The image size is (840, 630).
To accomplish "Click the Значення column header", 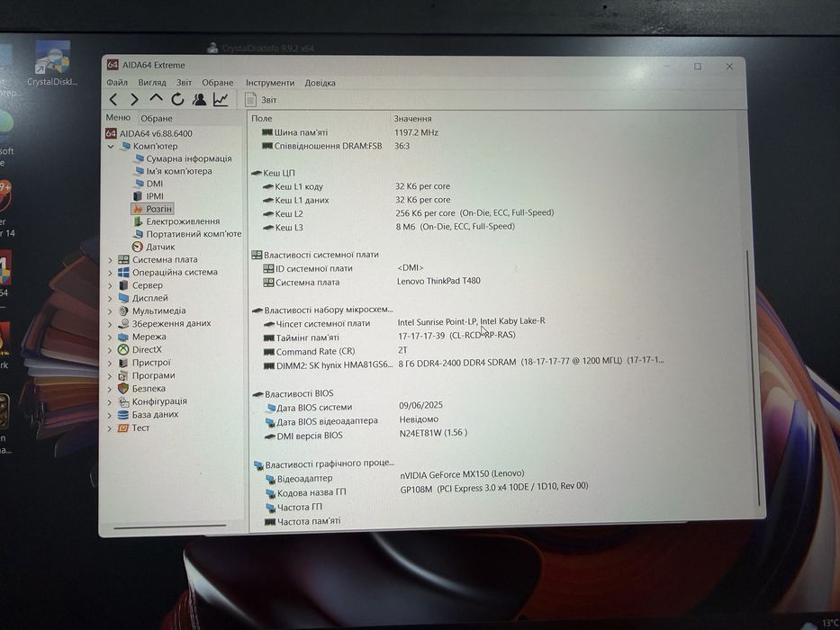I will point(412,119).
